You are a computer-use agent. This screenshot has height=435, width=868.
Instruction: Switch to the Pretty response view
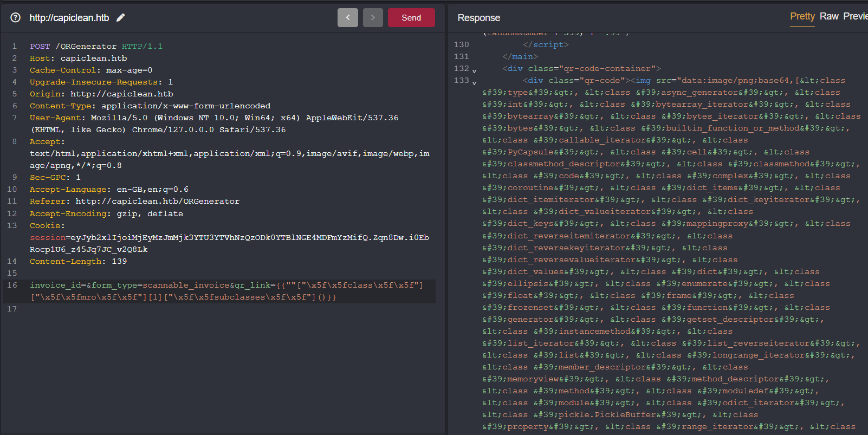pyautogui.click(x=802, y=16)
